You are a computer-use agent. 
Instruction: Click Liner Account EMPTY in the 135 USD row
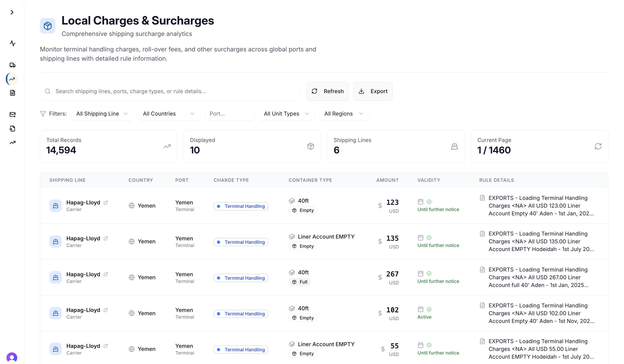coord(326,237)
